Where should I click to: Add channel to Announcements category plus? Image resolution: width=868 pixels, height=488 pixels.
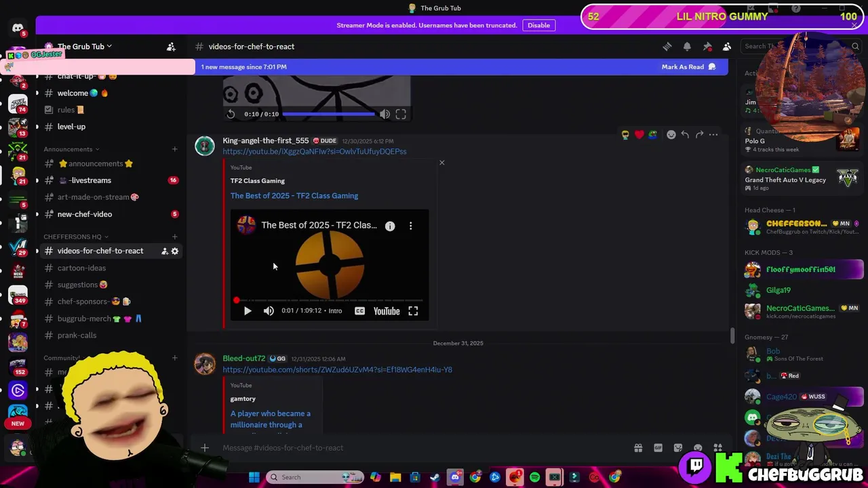[174, 149]
